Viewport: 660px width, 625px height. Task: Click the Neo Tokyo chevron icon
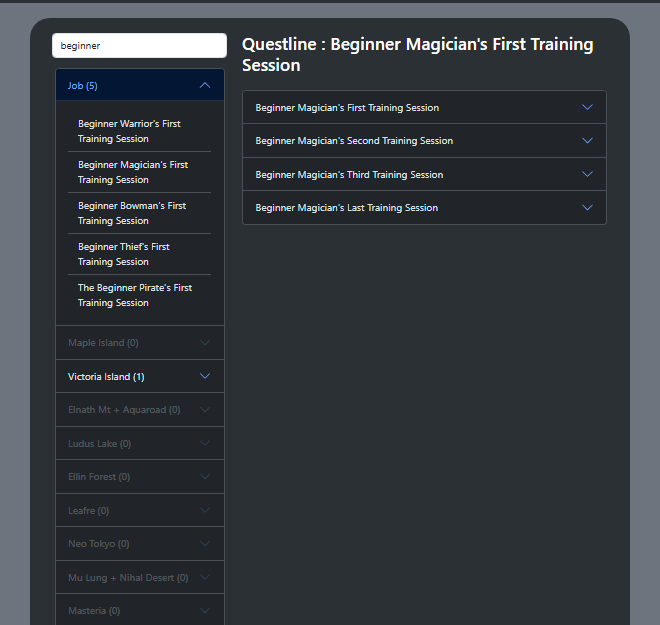[x=205, y=543]
